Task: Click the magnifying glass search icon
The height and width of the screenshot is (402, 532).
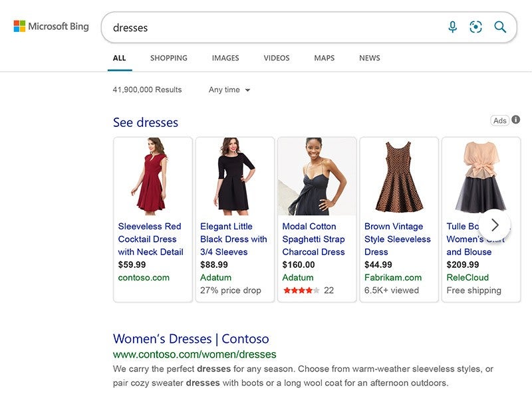Action: pyautogui.click(x=500, y=27)
